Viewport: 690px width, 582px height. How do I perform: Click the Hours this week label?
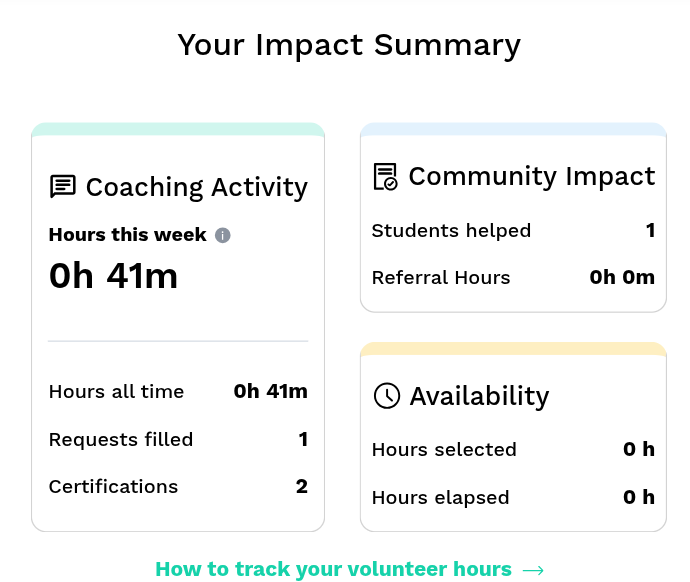pos(128,235)
